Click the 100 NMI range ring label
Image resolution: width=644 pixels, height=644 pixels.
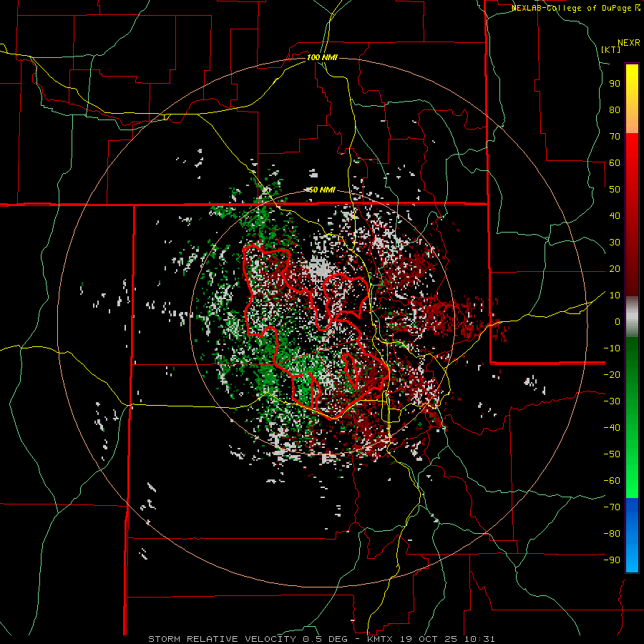(x=322, y=57)
